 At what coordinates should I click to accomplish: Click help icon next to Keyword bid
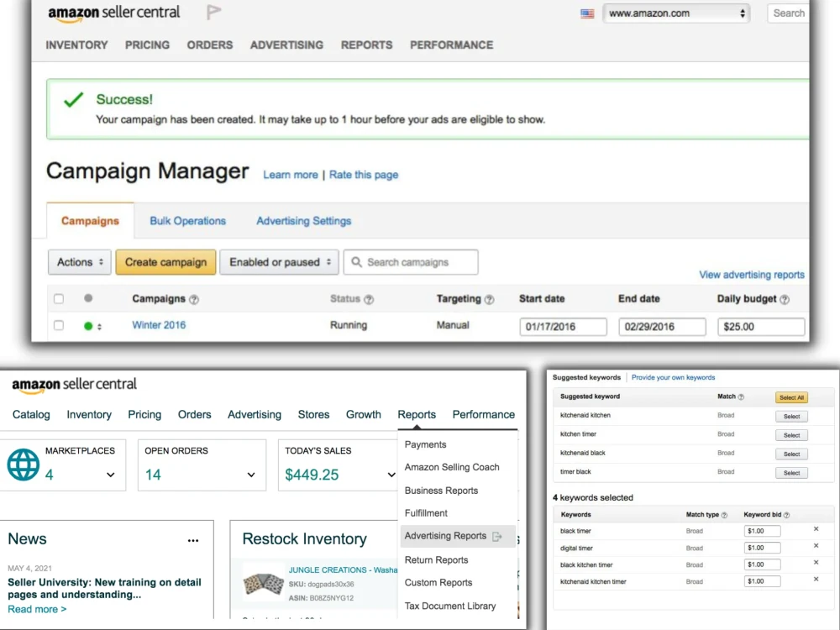pyautogui.click(x=786, y=515)
